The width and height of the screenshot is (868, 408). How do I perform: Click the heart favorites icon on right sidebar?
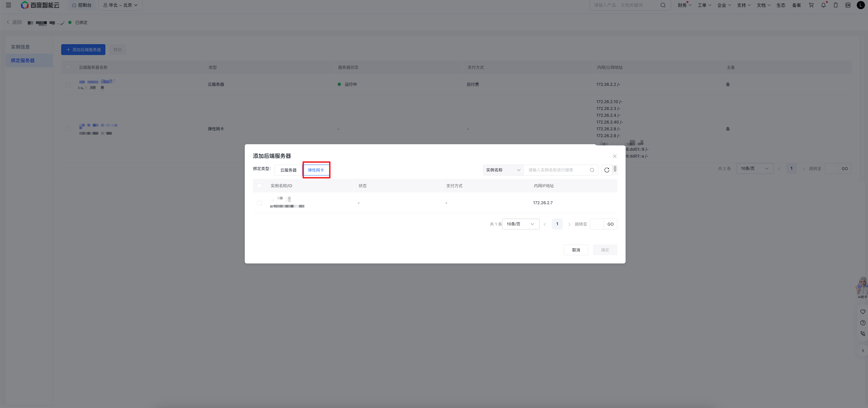pyautogui.click(x=863, y=312)
